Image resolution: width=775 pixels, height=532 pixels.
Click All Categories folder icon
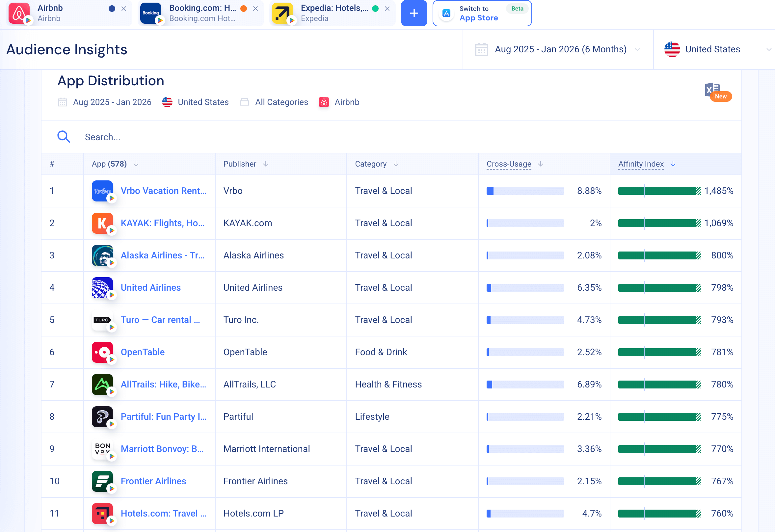[x=244, y=102]
